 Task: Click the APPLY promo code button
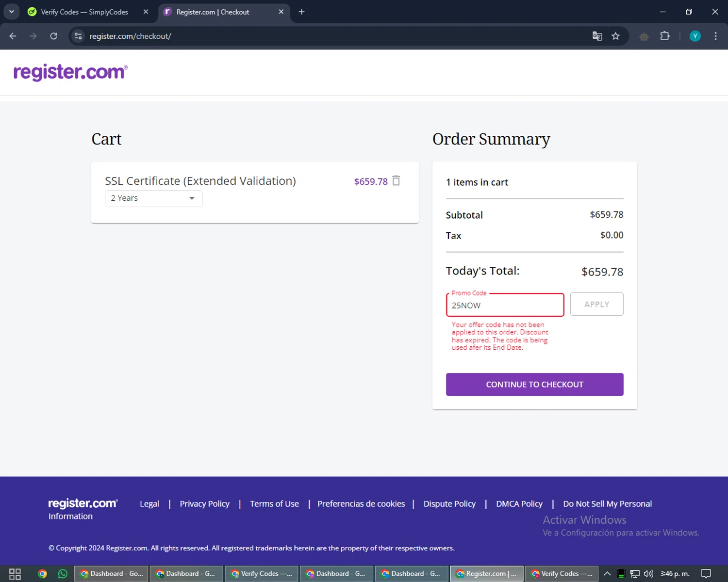coord(596,304)
